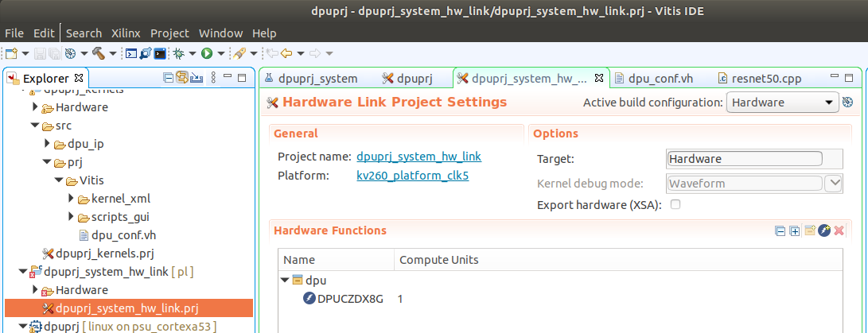This screenshot has height=333, width=868.
Task: Click the Back navigation arrow icon
Action: (286, 54)
